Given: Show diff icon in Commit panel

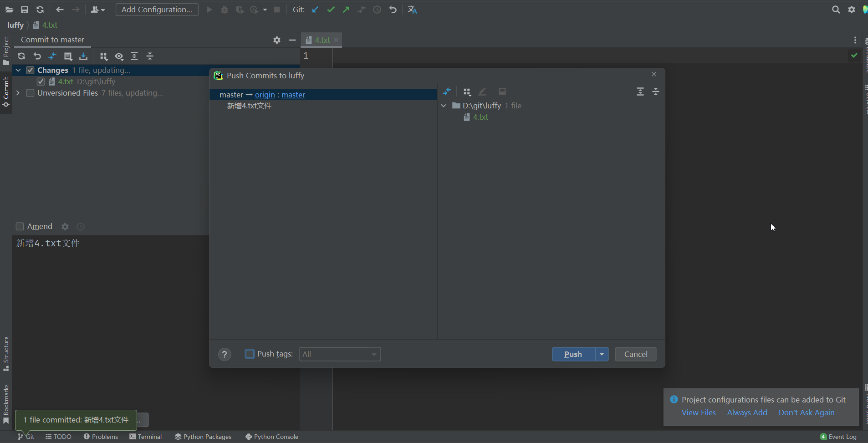Looking at the screenshot, I should pyautogui.click(x=52, y=56).
